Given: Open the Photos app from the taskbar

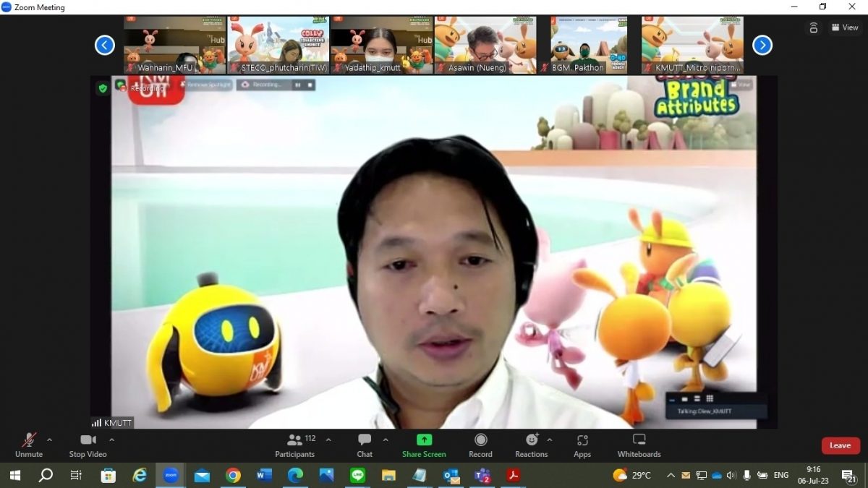Looking at the screenshot, I should pyautogui.click(x=326, y=475).
